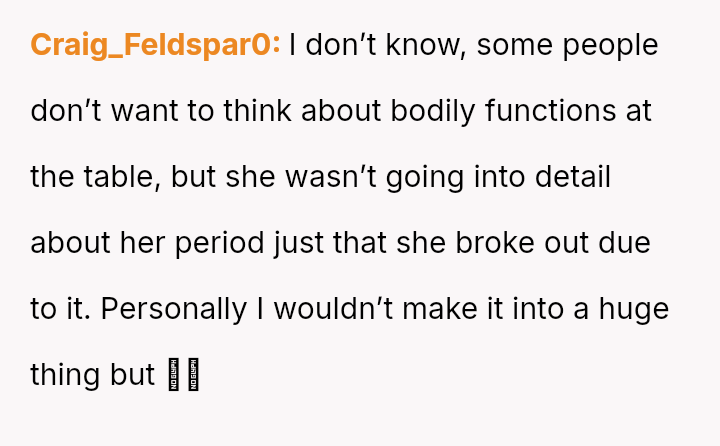
Task: Click the word "table" in the third line
Action: 110,177
